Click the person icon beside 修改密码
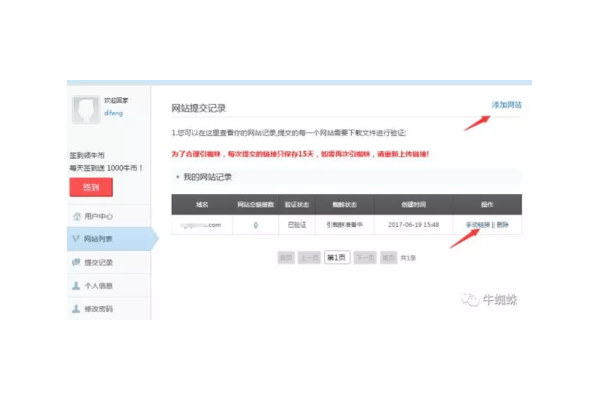 click(x=76, y=308)
